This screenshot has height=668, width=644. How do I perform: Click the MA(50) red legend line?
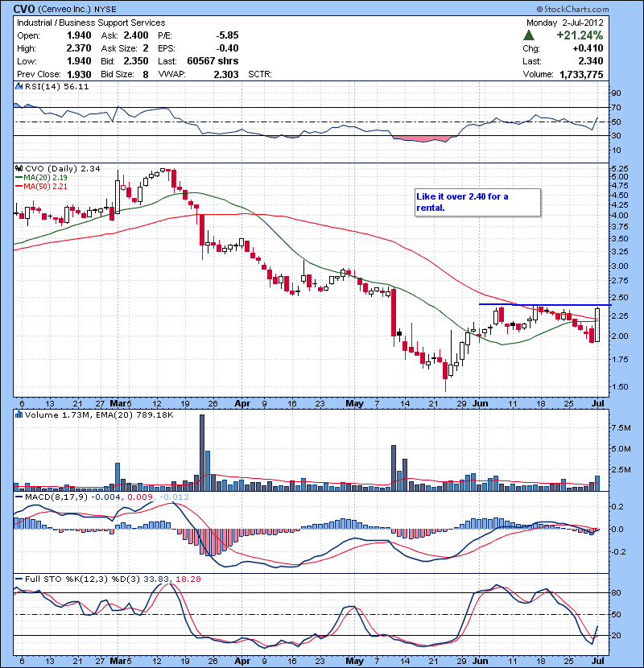pos(19,186)
